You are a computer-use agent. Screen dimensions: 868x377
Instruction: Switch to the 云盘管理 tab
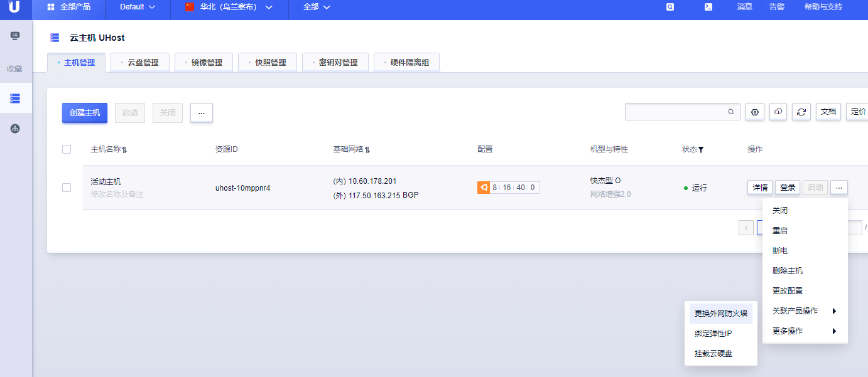143,63
